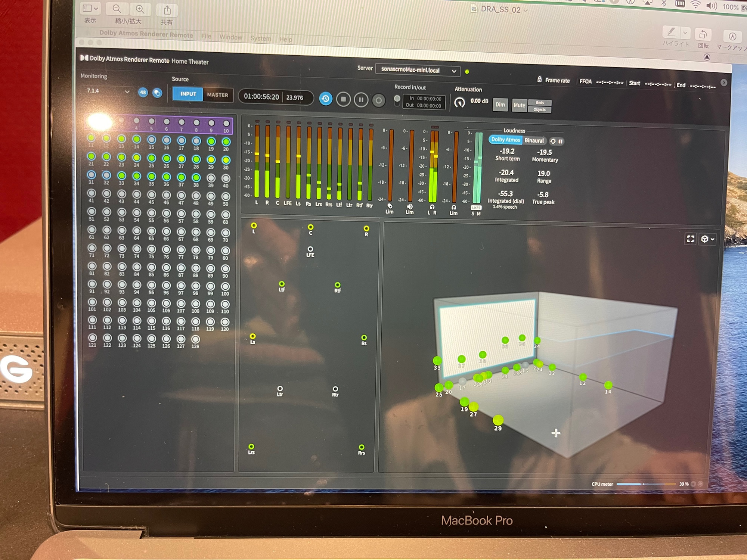Screen dimensions: 747x560
Task: Click input channel indicator 128
Action: pyautogui.click(x=196, y=339)
